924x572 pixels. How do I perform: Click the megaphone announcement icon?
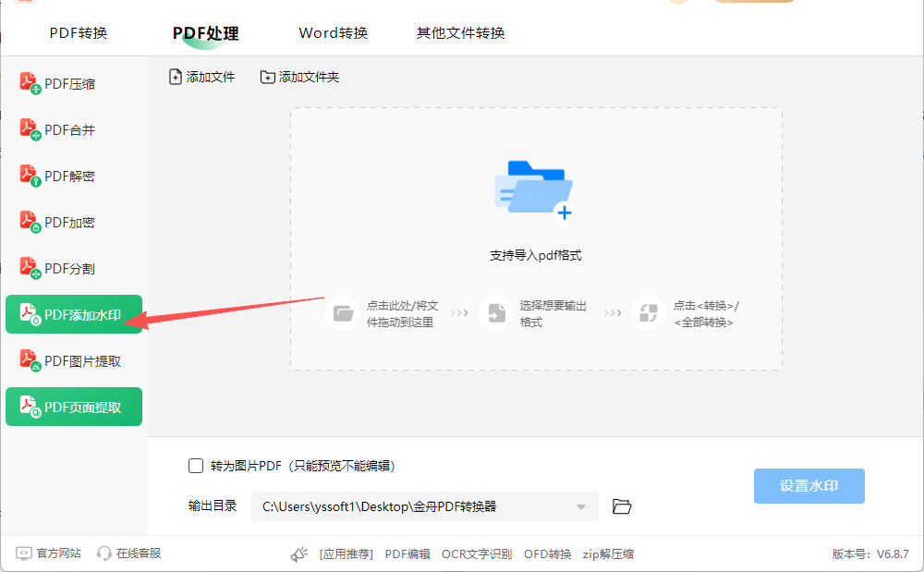pos(299,554)
